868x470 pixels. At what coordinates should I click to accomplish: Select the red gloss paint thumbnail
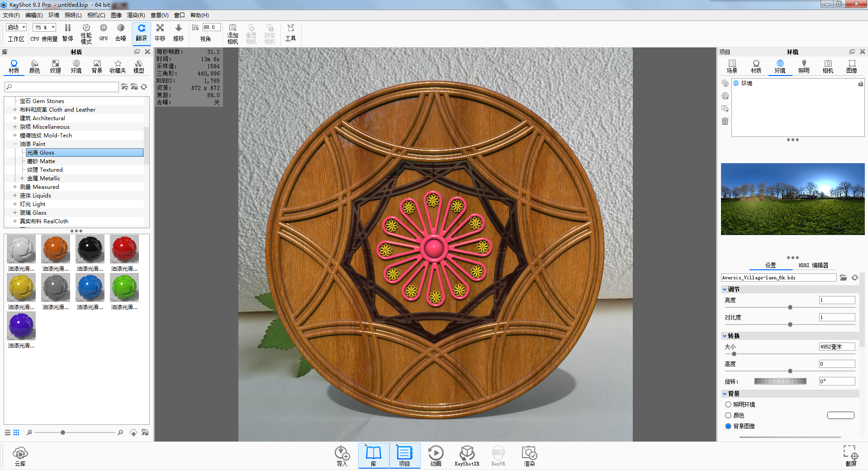(124, 249)
